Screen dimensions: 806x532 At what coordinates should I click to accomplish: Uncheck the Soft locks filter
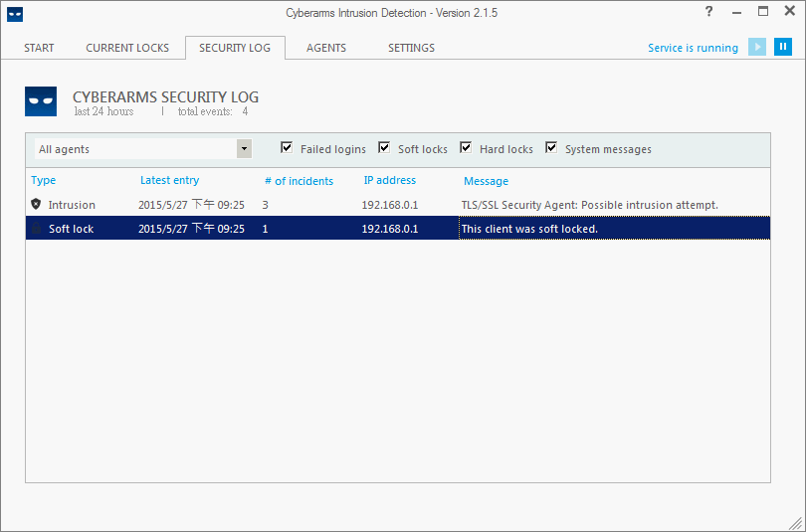(x=384, y=148)
